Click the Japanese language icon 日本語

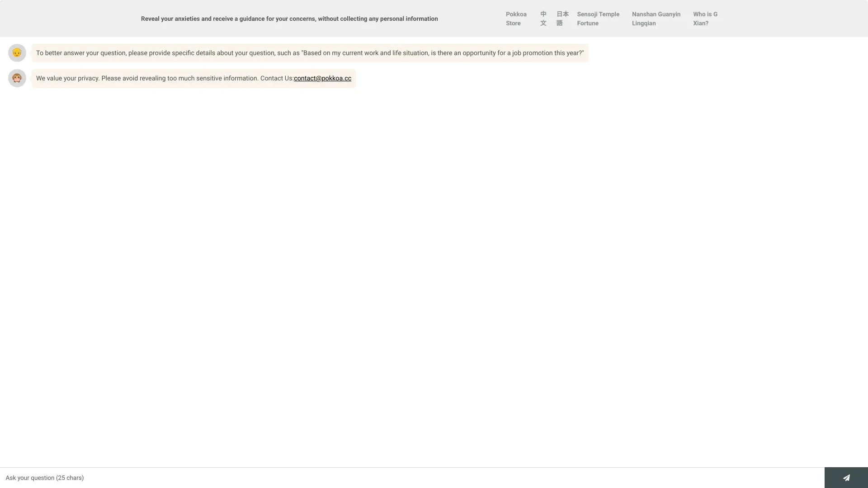click(561, 19)
